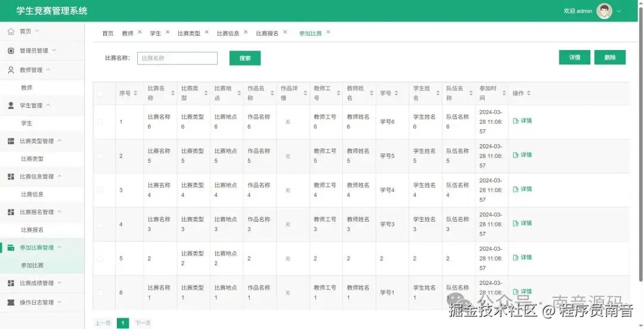Switch to the 比赛报名 tab

point(267,33)
